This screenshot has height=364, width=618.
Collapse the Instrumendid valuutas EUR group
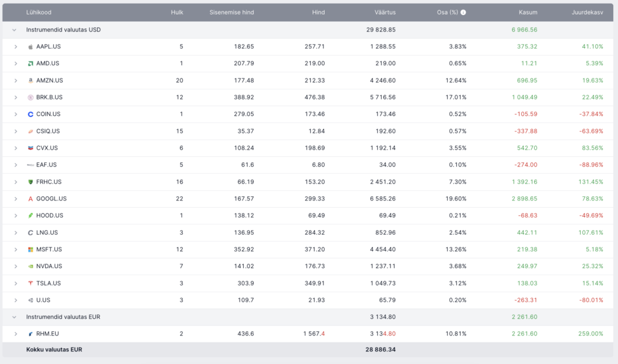click(14, 317)
